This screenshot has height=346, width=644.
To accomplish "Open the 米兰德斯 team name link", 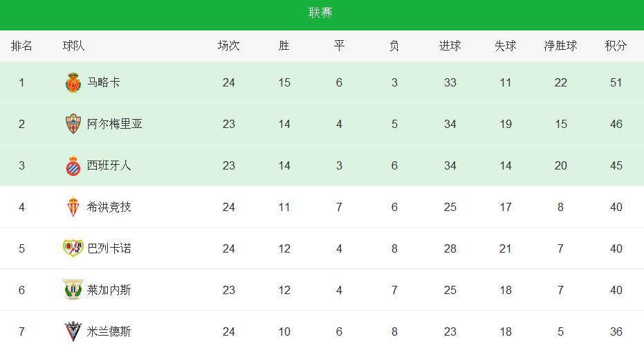I will click(x=109, y=331).
